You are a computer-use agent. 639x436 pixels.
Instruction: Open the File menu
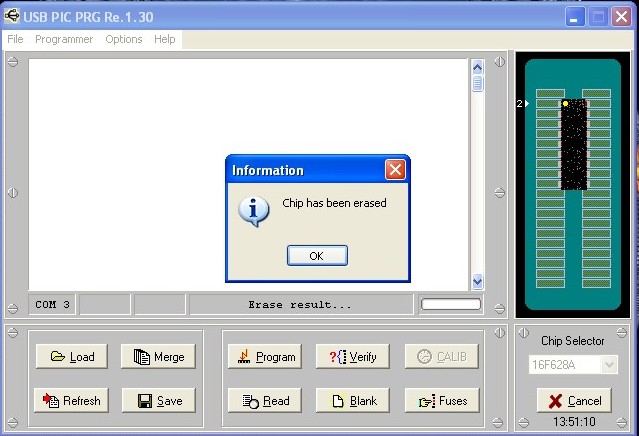click(15, 39)
